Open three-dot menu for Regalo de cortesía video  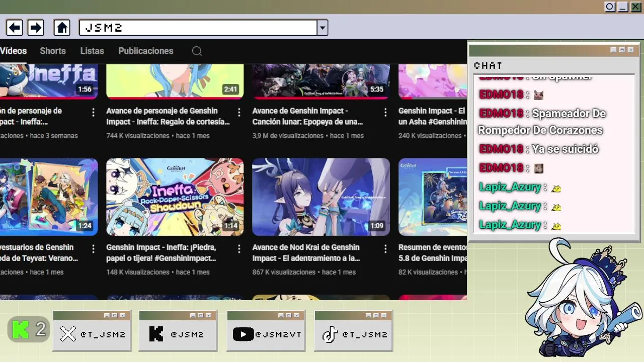[x=239, y=112]
